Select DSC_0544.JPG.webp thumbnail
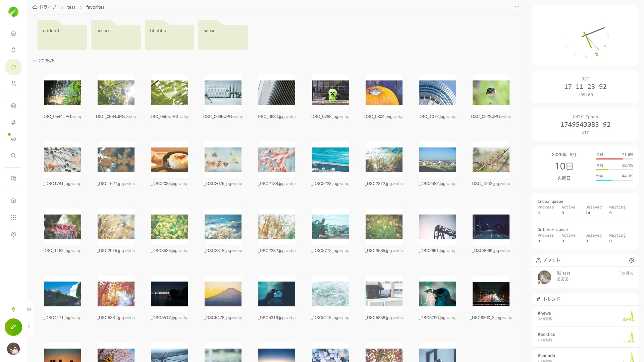This screenshot has width=644, height=362. pyautogui.click(x=62, y=93)
